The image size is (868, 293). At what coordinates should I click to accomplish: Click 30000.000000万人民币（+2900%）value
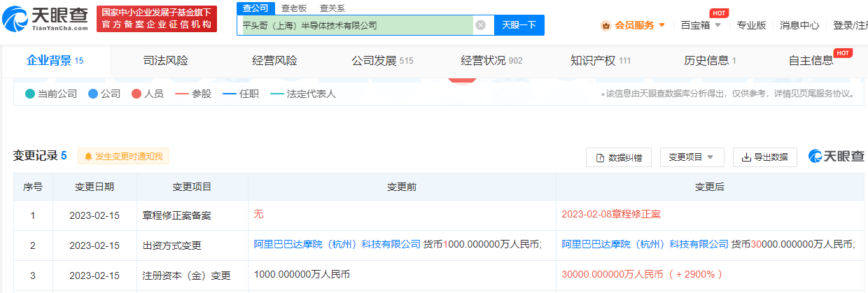click(x=642, y=274)
